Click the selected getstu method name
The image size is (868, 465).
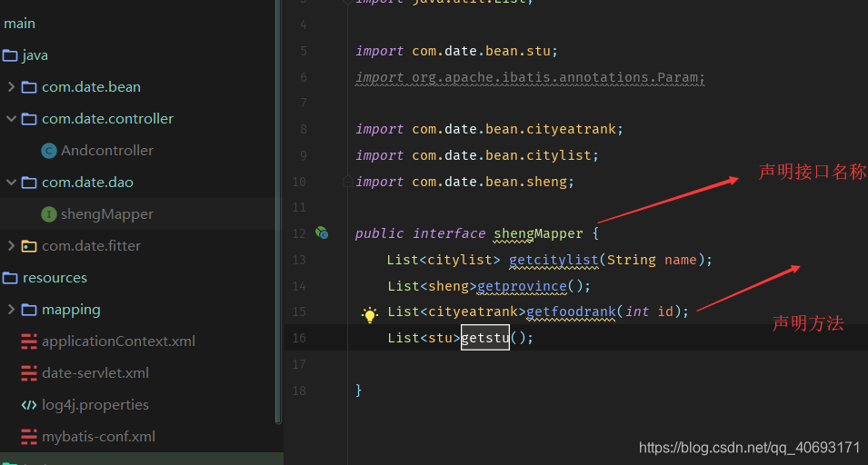tap(485, 338)
